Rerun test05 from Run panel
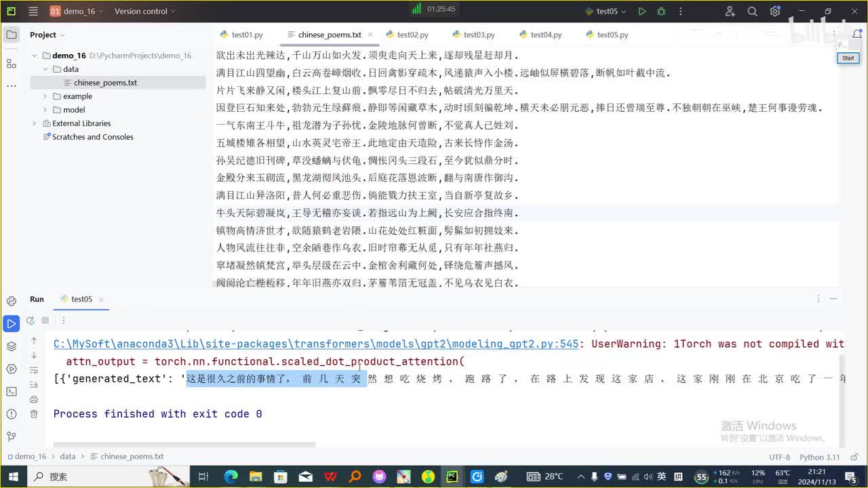This screenshot has width=868, height=488. [x=30, y=321]
